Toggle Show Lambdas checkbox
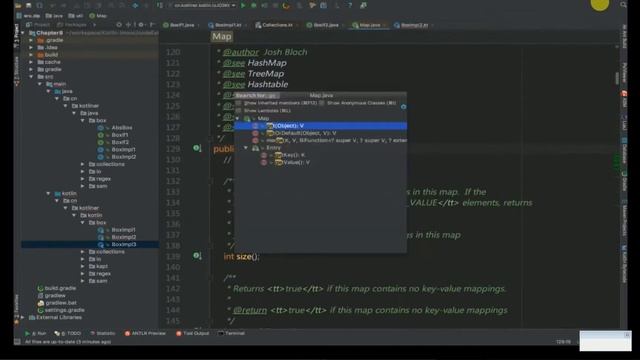 [x=239, y=111]
